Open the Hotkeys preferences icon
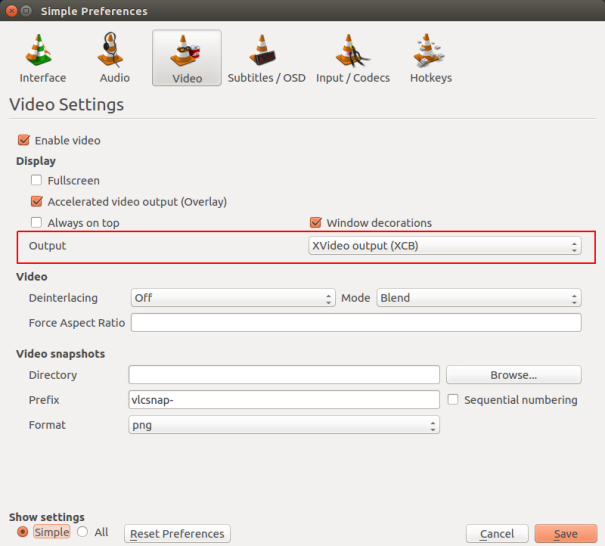This screenshot has height=546, width=605. coord(428,50)
